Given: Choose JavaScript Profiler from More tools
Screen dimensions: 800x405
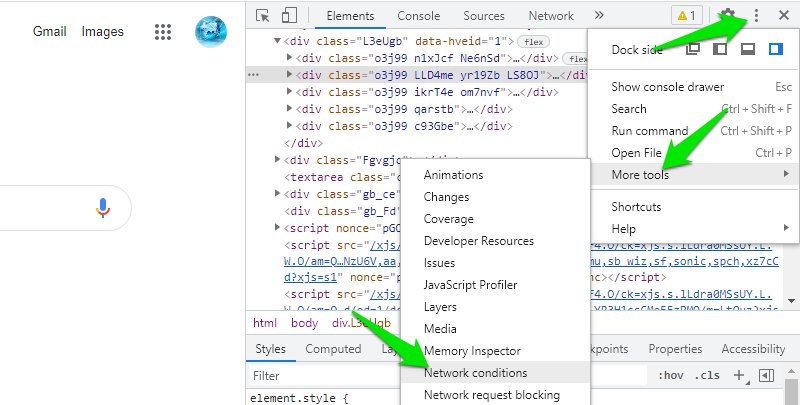Looking at the screenshot, I should pyautogui.click(x=495, y=285).
